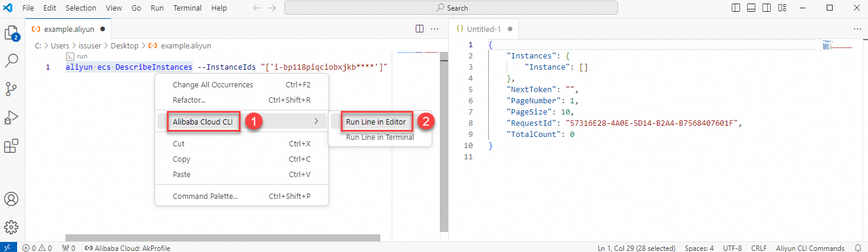This screenshot has width=868, height=252.
Task: Open the File menu
Action: (x=28, y=8)
